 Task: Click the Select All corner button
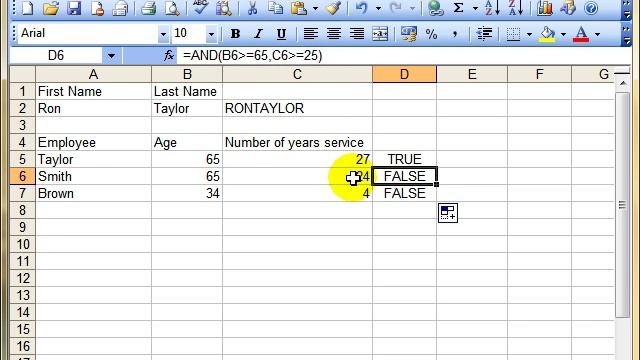(x=22, y=74)
